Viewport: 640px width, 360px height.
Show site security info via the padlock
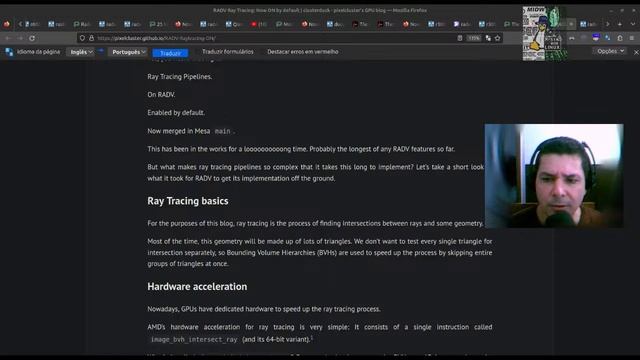(x=91, y=38)
